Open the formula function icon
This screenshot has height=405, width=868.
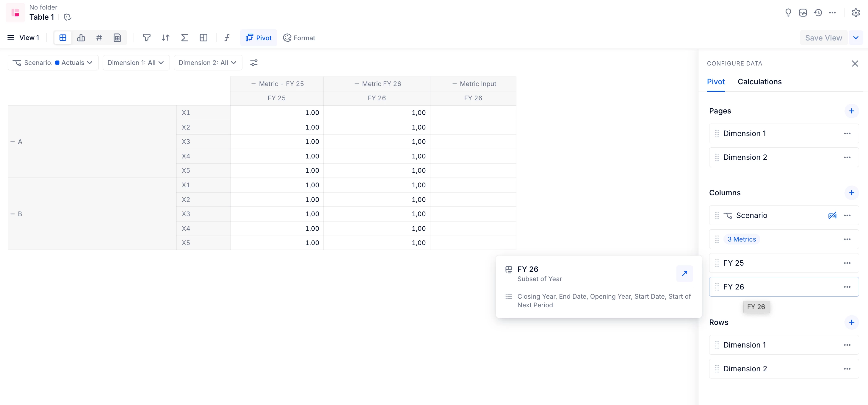(227, 38)
